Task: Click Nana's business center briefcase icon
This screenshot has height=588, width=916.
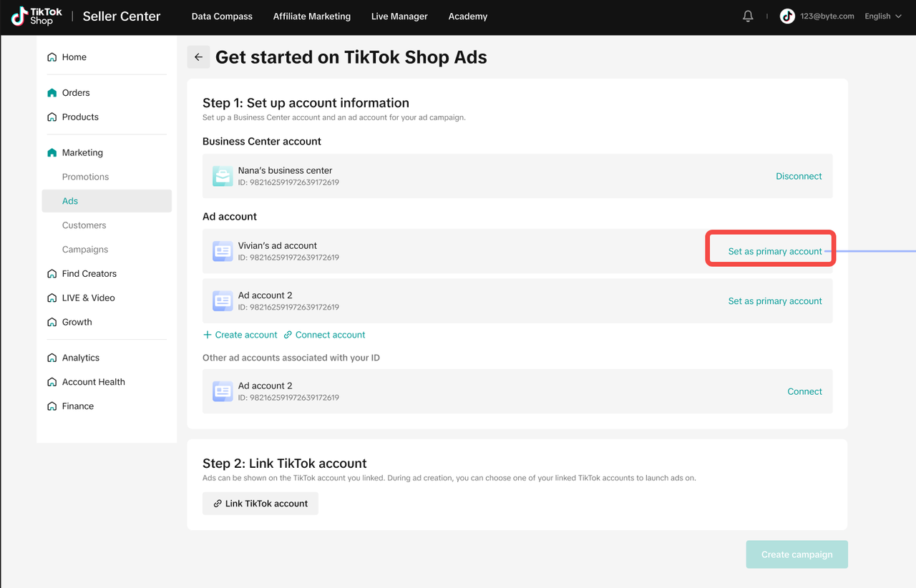Action: (x=223, y=176)
